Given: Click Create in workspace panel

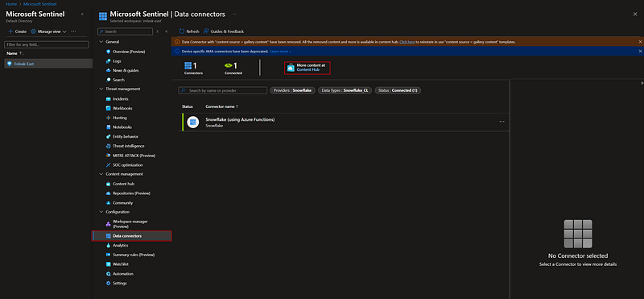Looking at the screenshot, I should [17, 31].
